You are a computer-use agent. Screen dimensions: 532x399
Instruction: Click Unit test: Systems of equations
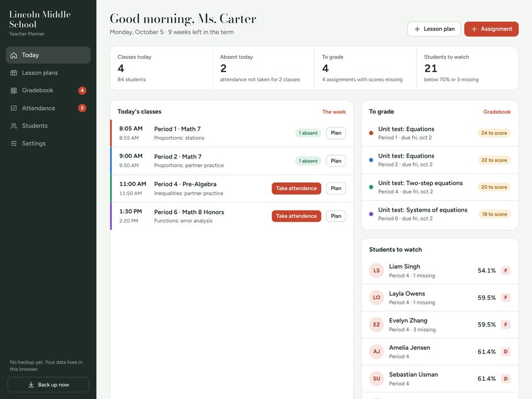(423, 210)
